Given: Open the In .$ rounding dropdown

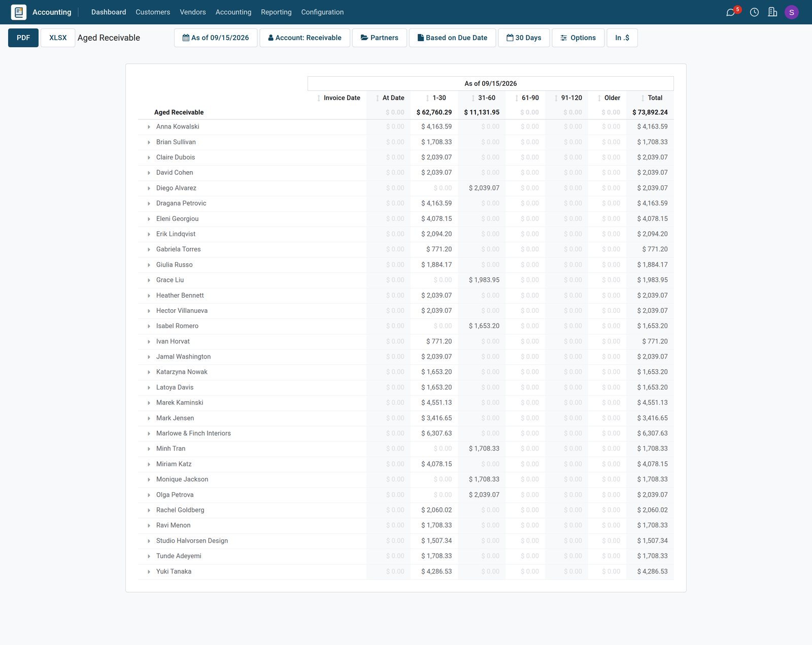Looking at the screenshot, I should pyautogui.click(x=622, y=38).
